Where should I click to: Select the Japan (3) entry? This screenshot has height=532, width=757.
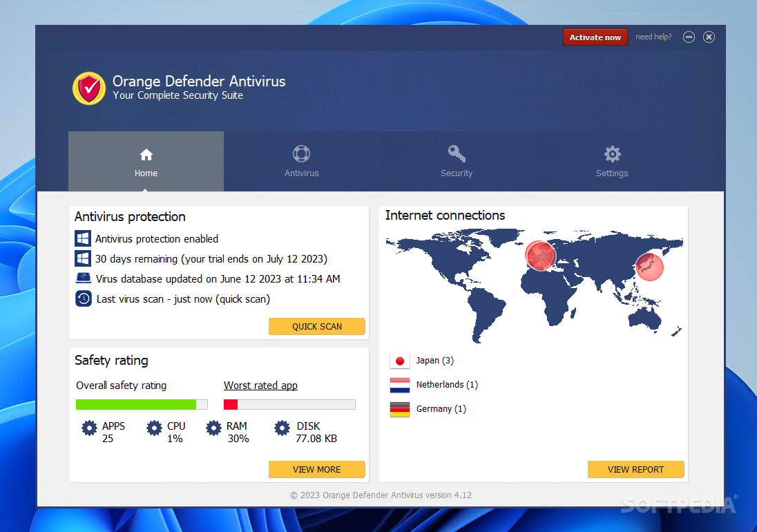pos(435,361)
